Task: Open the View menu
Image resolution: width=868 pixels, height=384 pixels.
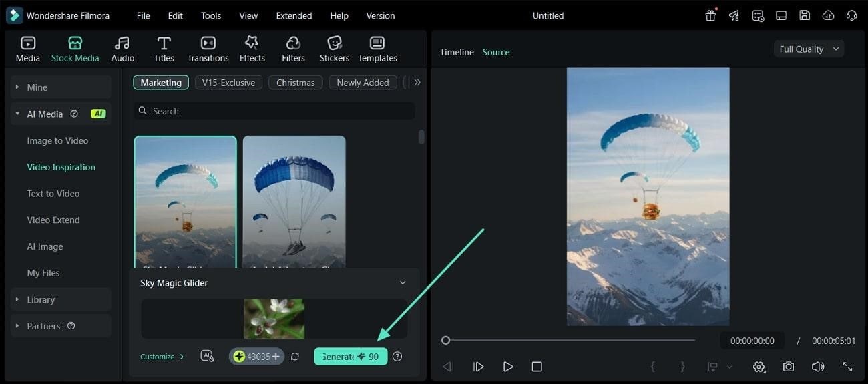Action: 248,15
